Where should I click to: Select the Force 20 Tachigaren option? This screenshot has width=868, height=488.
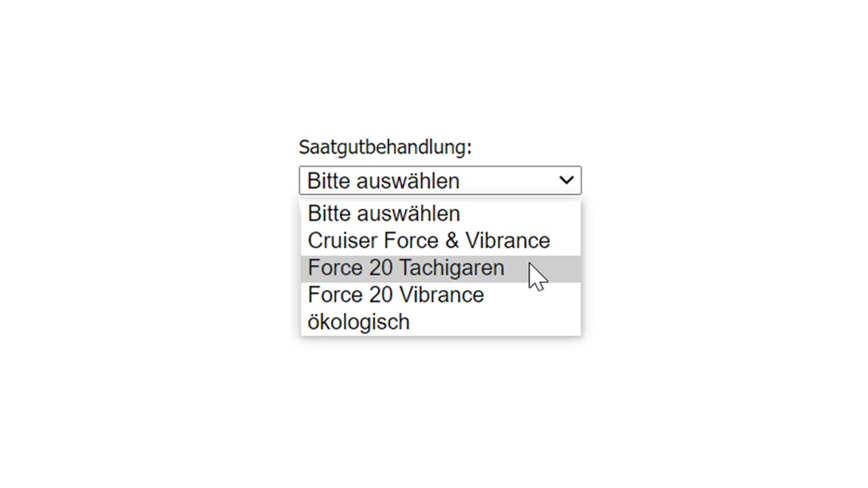pos(406,268)
